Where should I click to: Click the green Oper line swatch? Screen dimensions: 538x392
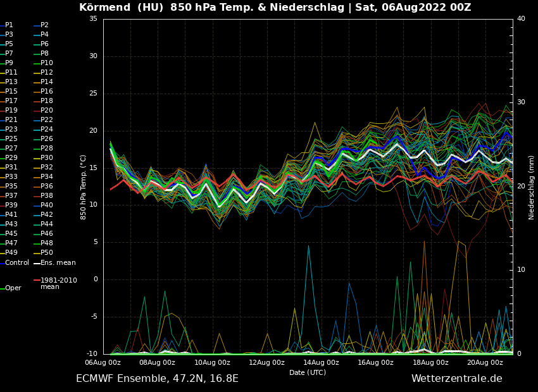point(2,288)
